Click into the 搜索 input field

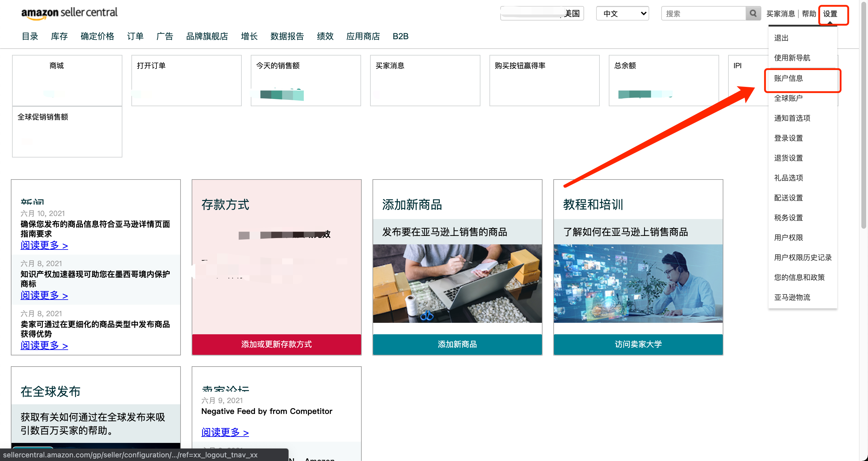pyautogui.click(x=703, y=14)
